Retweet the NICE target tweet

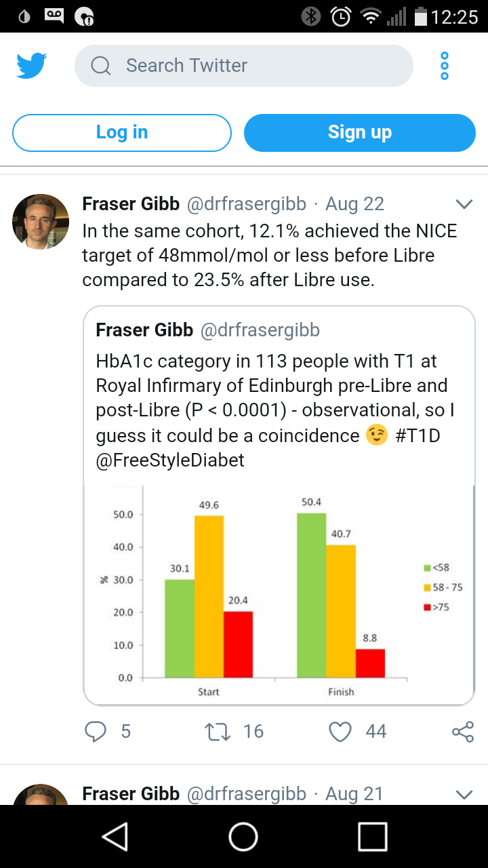(x=218, y=731)
